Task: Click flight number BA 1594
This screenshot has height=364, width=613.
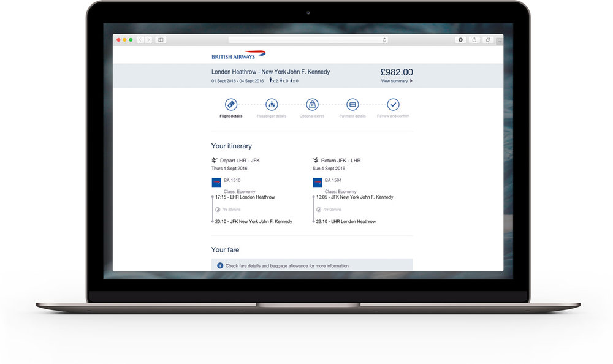Action: pos(333,180)
